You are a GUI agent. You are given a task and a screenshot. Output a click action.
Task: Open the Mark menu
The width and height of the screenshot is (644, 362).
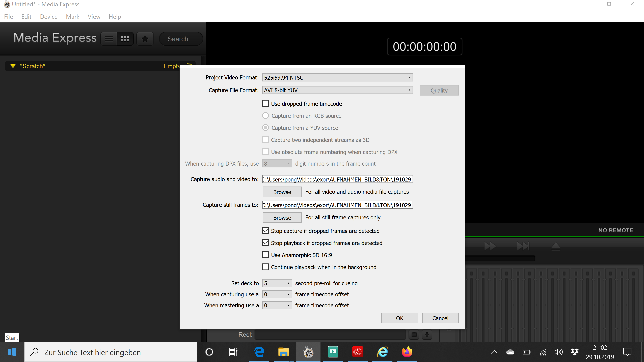(x=72, y=17)
